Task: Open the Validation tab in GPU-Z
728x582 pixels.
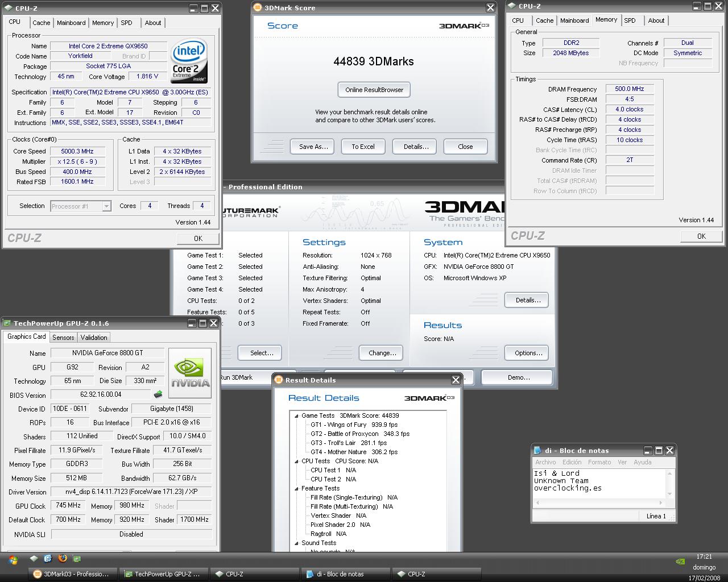Action: pyautogui.click(x=94, y=337)
